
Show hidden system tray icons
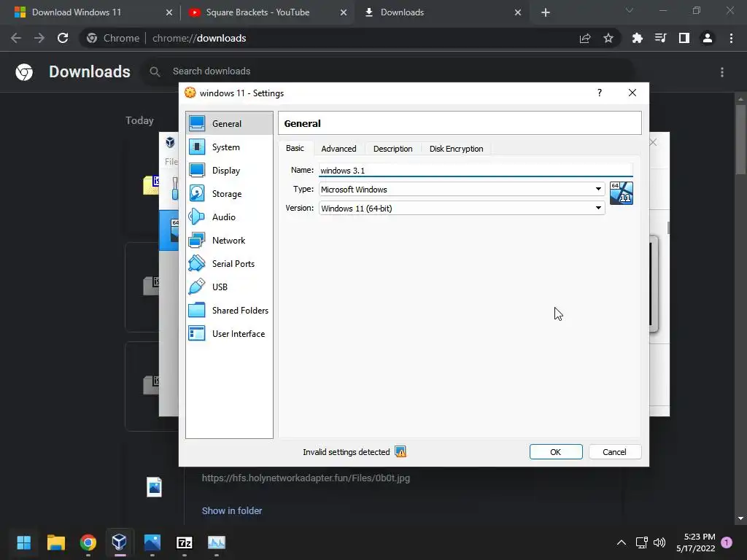point(622,542)
